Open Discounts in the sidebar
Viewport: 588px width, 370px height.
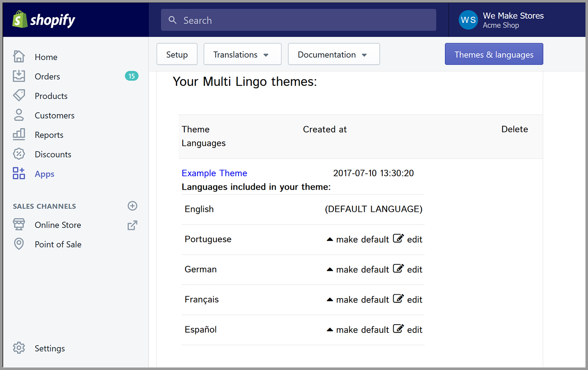pos(53,154)
